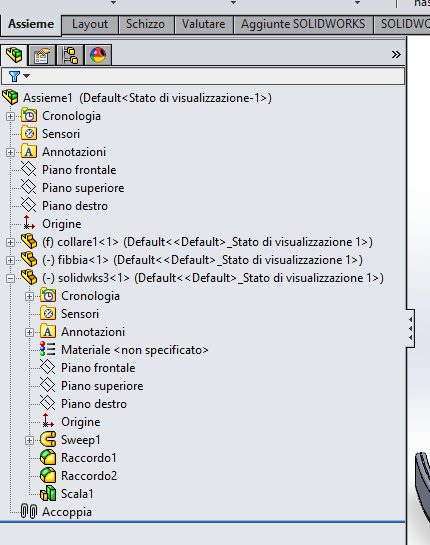The image size is (430, 545).
Task: Click the solidwks3 Annotazioni folder icon
Action: point(48,332)
